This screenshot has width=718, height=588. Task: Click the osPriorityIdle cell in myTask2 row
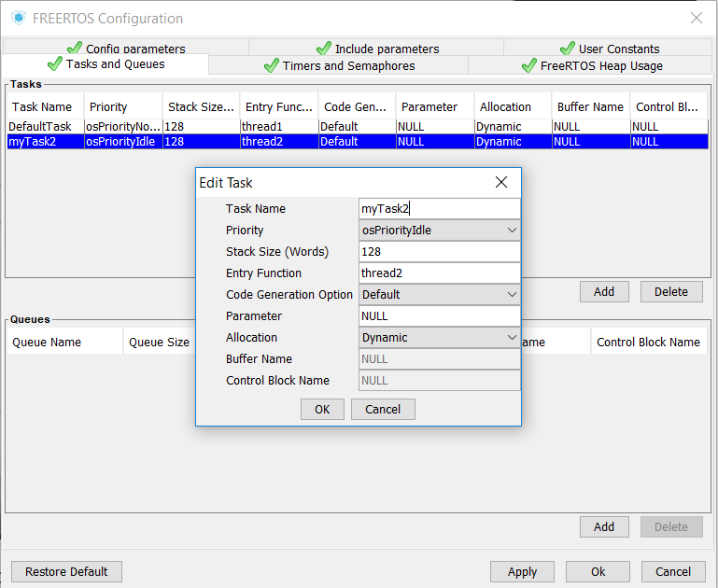tap(123, 141)
